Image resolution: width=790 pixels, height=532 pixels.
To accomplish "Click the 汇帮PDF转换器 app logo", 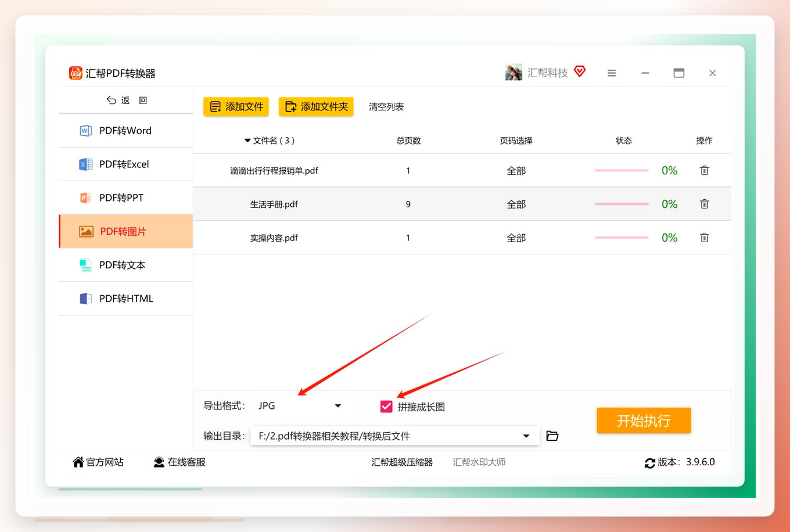I will 76,73.
